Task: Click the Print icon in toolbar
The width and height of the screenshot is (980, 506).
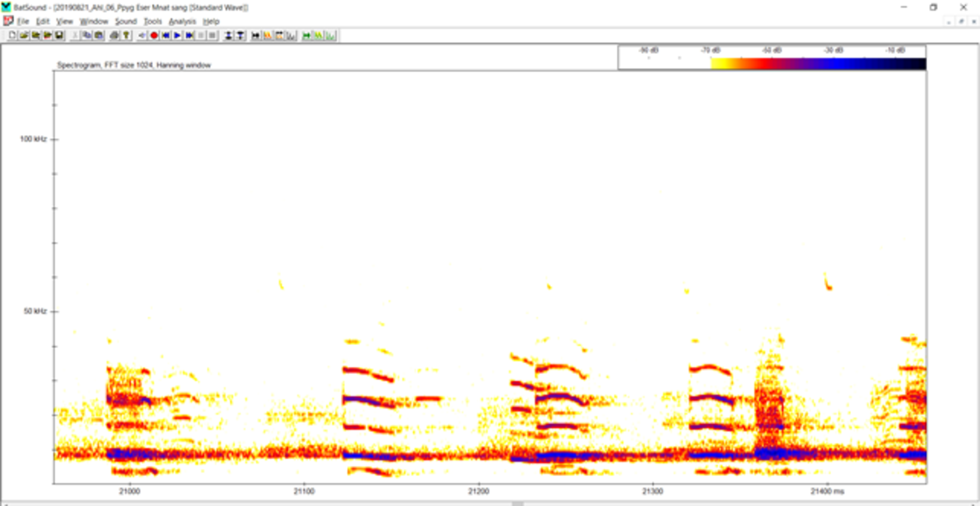Action: point(114,36)
